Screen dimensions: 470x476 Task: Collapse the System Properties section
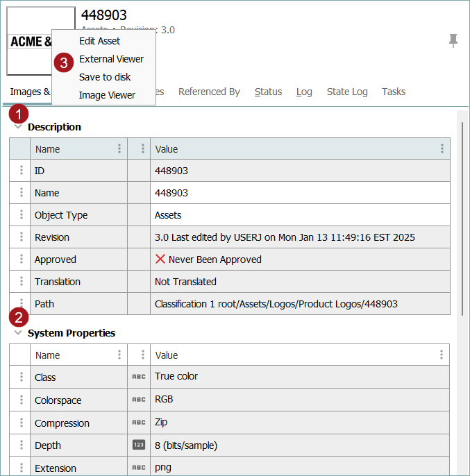click(18, 333)
